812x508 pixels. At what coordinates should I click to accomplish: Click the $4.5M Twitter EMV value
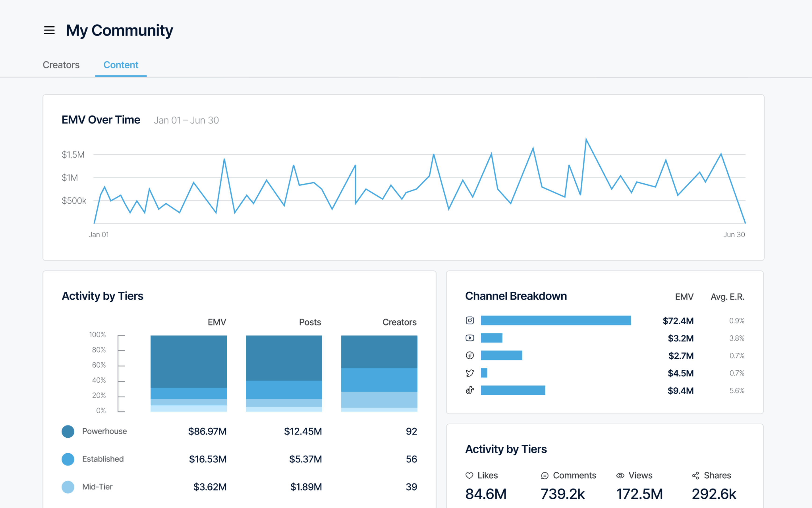tap(681, 373)
